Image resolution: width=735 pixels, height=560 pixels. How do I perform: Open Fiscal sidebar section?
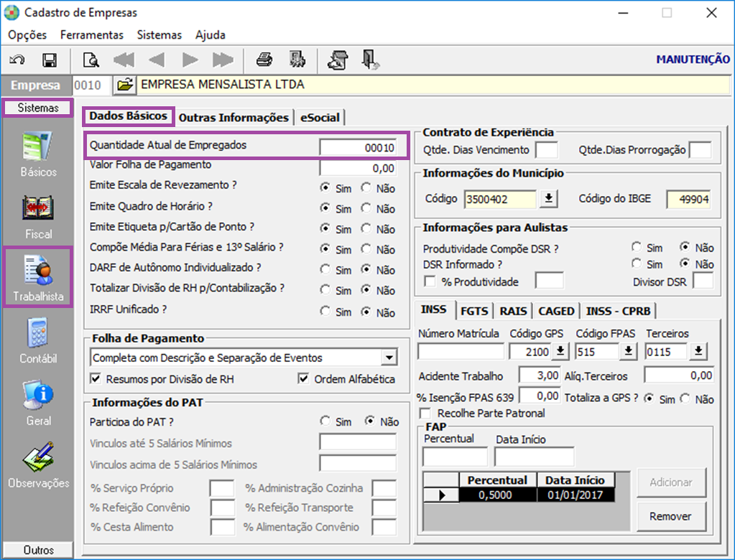point(38,217)
